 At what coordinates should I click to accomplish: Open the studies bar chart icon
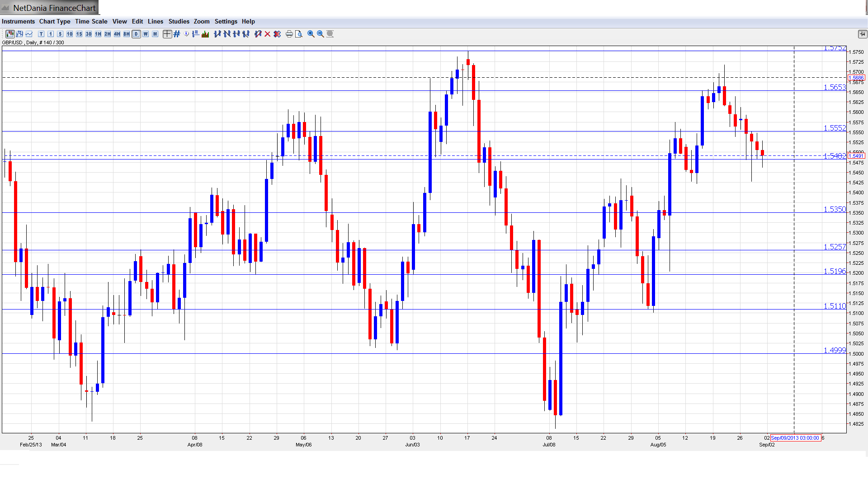tap(205, 34)
